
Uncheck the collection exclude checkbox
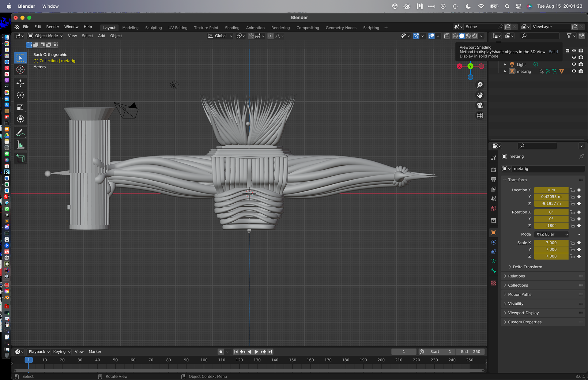coord(567,51)
